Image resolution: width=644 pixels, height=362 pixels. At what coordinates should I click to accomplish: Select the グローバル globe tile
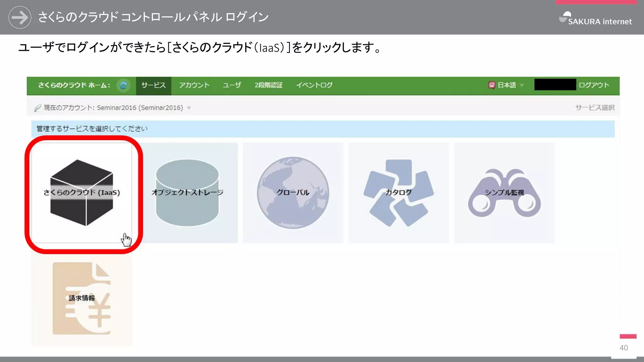click(293, 193)
